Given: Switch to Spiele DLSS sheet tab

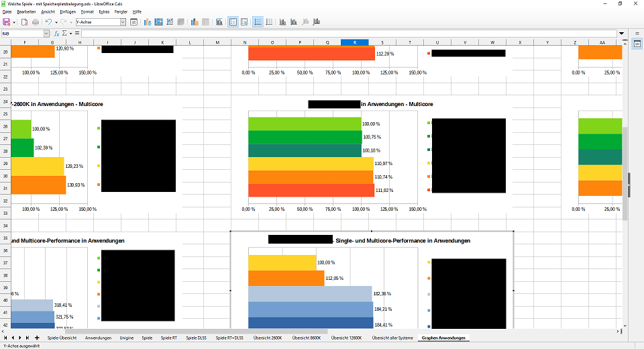Looking at the screenshot, I should click(x=197, y=338).
